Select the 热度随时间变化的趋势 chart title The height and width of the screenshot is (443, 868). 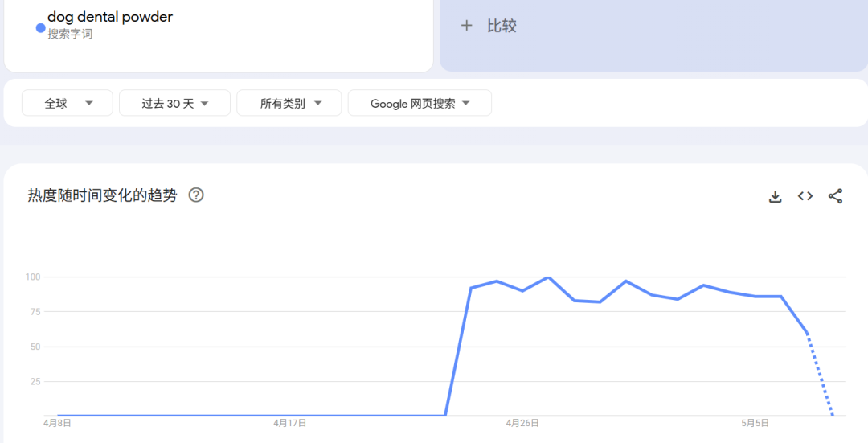(102, 195)
